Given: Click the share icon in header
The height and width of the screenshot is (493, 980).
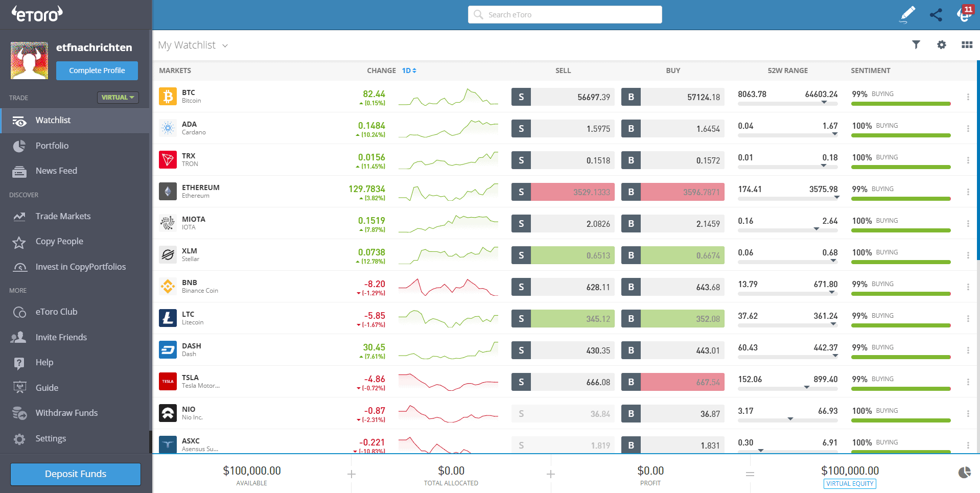Looking at the screenshot, I should tap(936, 14).
